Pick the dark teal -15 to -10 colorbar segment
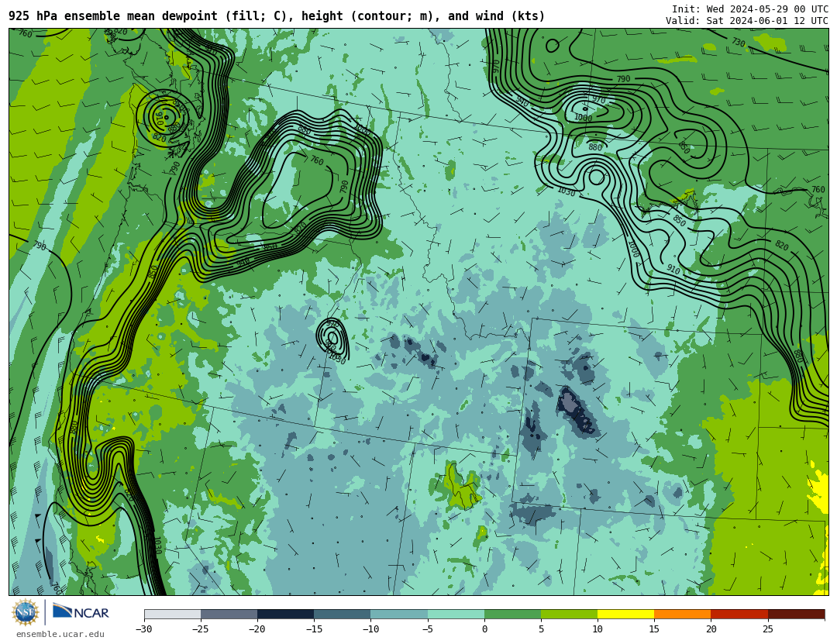837x644 pixels. (x=343, y=614)
